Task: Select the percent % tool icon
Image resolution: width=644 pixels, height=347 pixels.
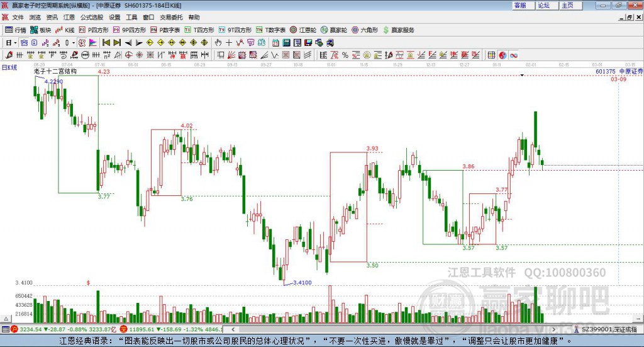Action: 345,55
